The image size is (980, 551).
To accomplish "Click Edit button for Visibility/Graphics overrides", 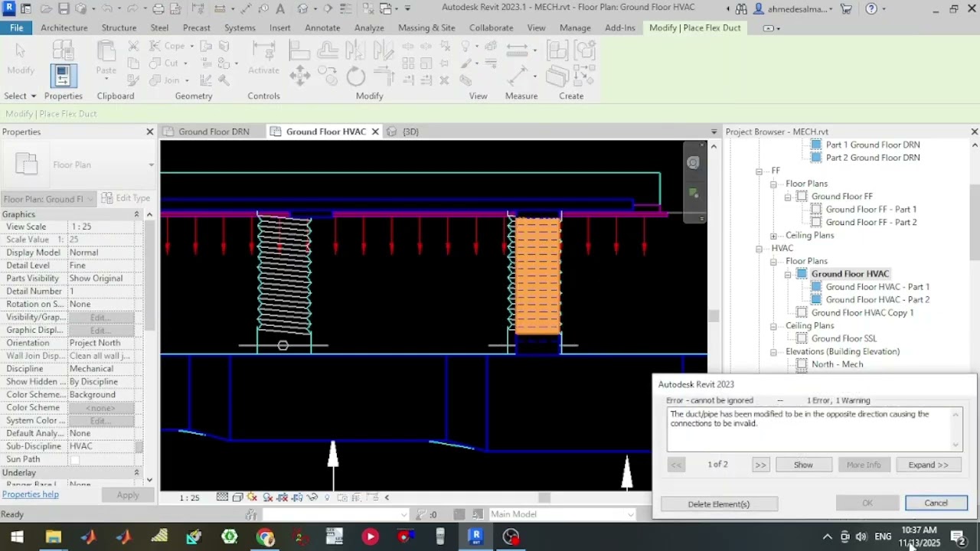I will 100,317.
